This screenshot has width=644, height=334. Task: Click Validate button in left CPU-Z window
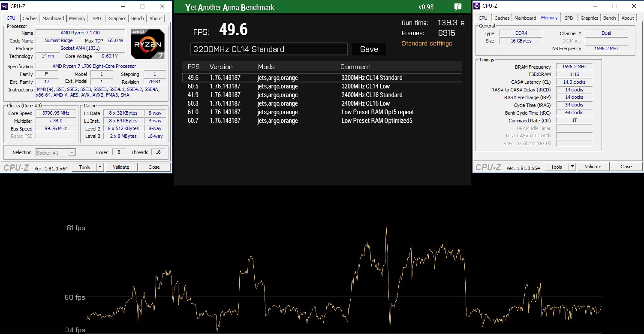tap(121, 167)
